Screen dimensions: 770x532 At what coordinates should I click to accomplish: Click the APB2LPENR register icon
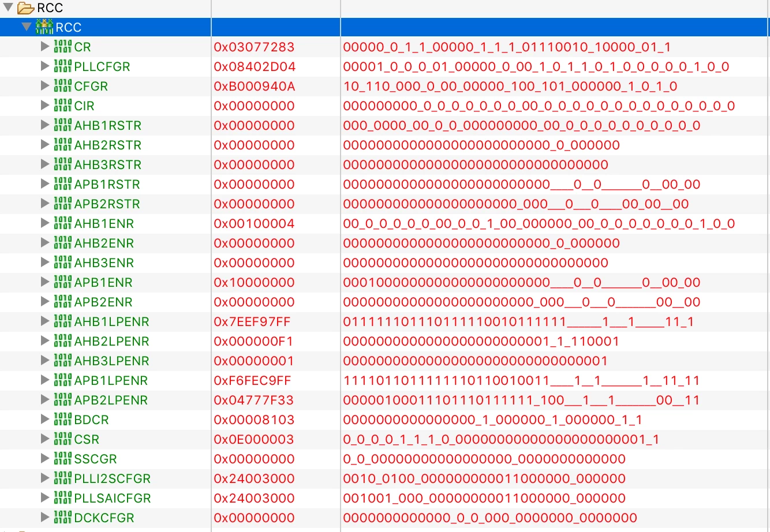point(63,400)
